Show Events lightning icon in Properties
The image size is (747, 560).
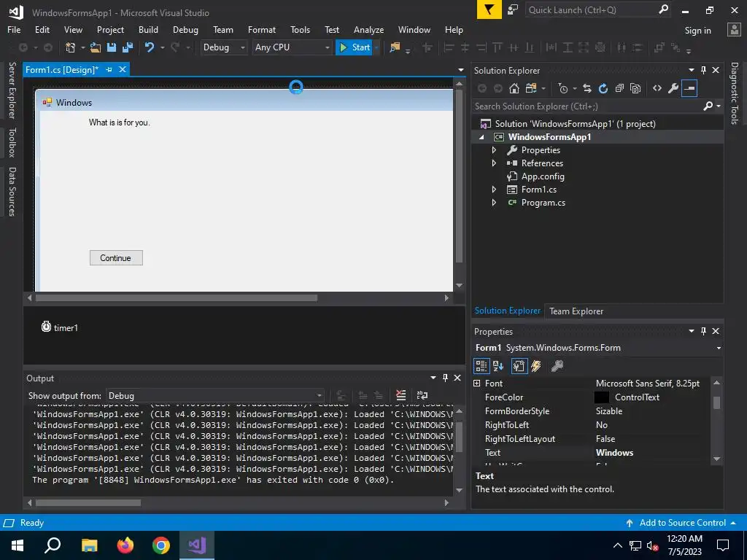(536, 366)
